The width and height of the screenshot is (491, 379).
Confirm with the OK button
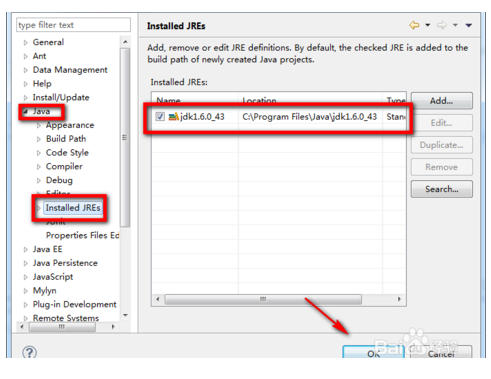point(374,353)
